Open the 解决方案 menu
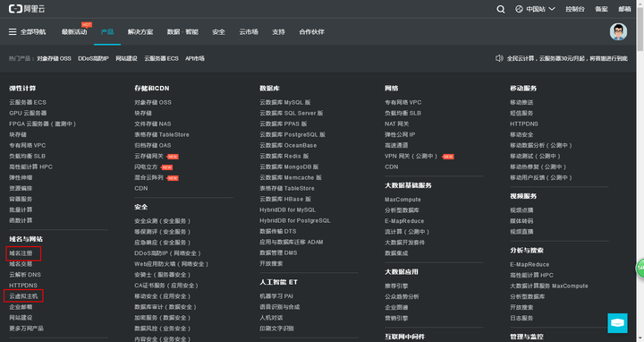This screenshot has width=644, height=342. tap(140, 31)
